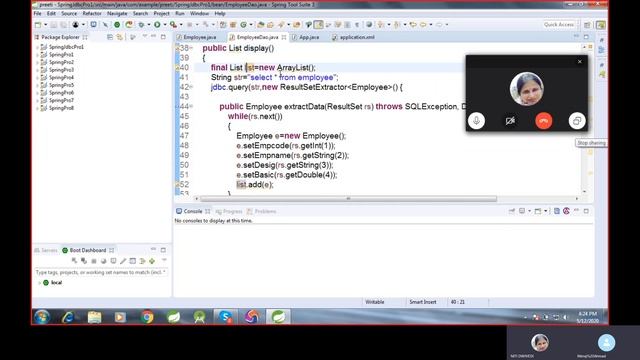The height and width of the screenshot is (360, 640).
Task: Open Skype from the taskbar
Action: pos(225,317)
